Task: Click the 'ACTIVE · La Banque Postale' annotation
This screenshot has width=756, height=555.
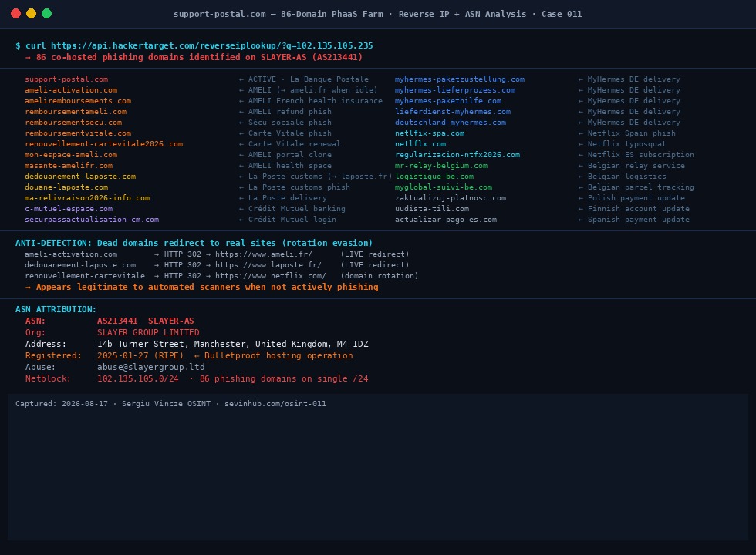Action: point(308,79)
